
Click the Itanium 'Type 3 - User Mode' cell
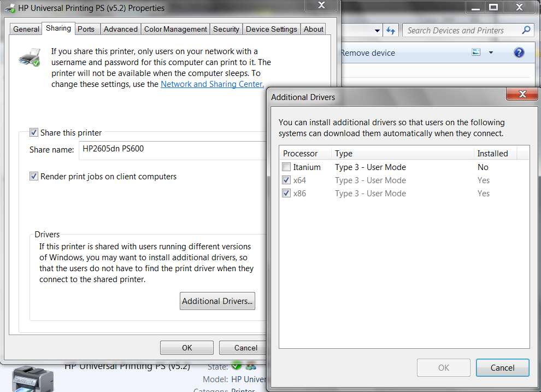click(x=370, y=167)
